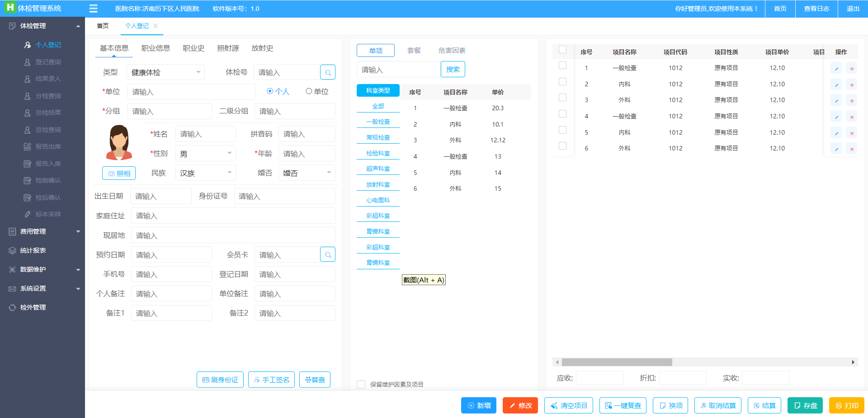
Task: Select the 单位 radio button
Action: click(x=309, y=91)
